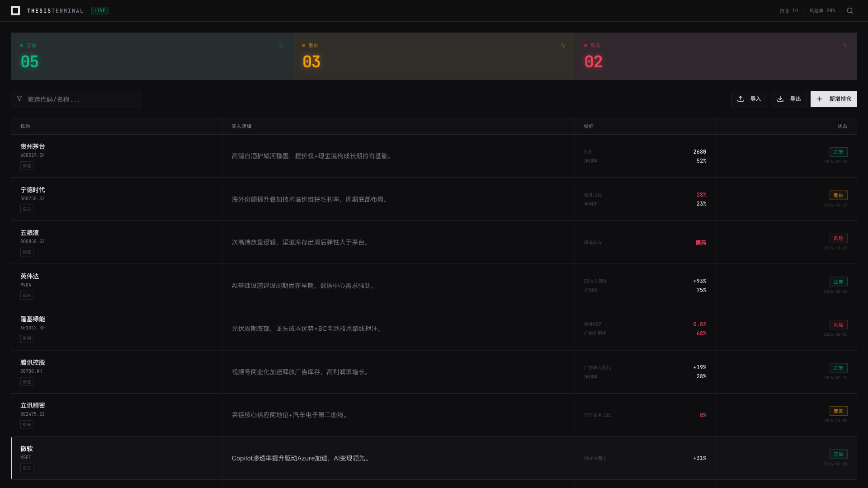Click the upload icon on the 导入 button
The height and width of the screenshot is (488, 868).
[x=740, y=99]
